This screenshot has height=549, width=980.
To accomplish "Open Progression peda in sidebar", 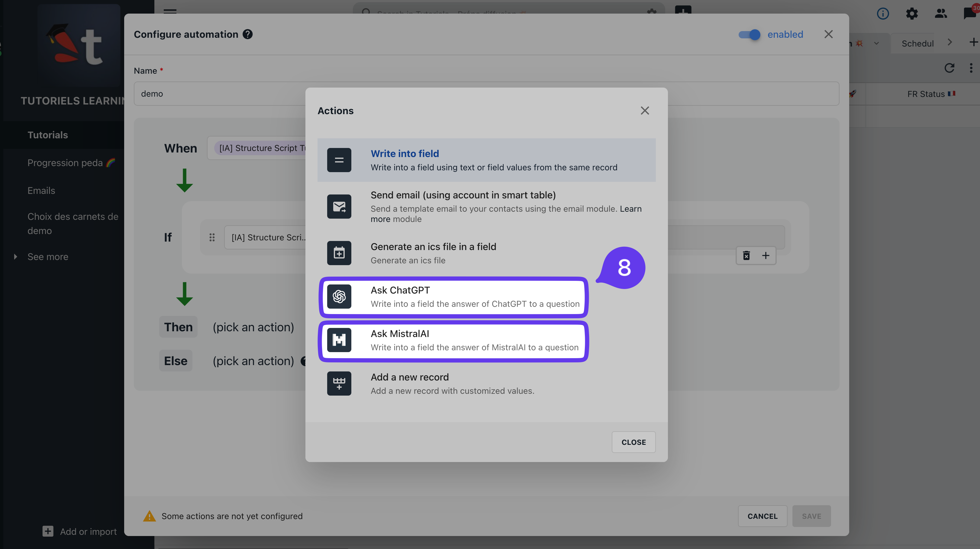I will (71, 163).
